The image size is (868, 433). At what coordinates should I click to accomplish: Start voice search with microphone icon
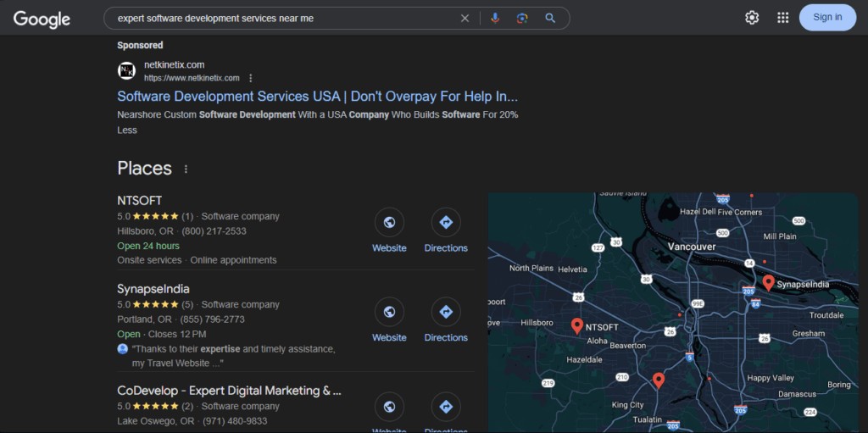(x=495, y=19)
